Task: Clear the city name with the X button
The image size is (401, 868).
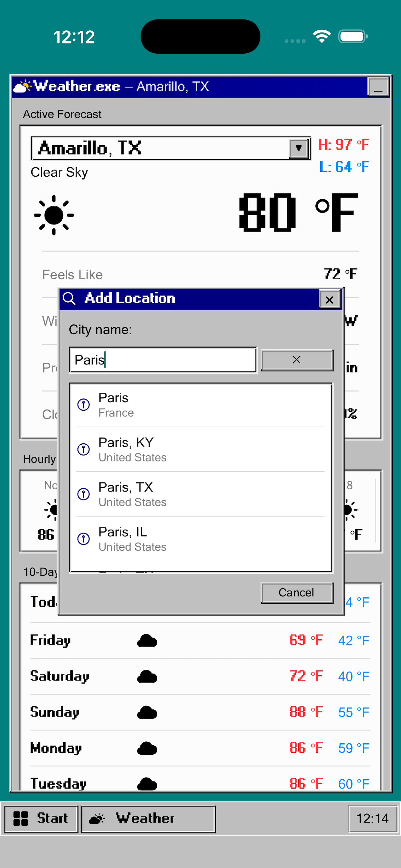Action: pos(296,360)
